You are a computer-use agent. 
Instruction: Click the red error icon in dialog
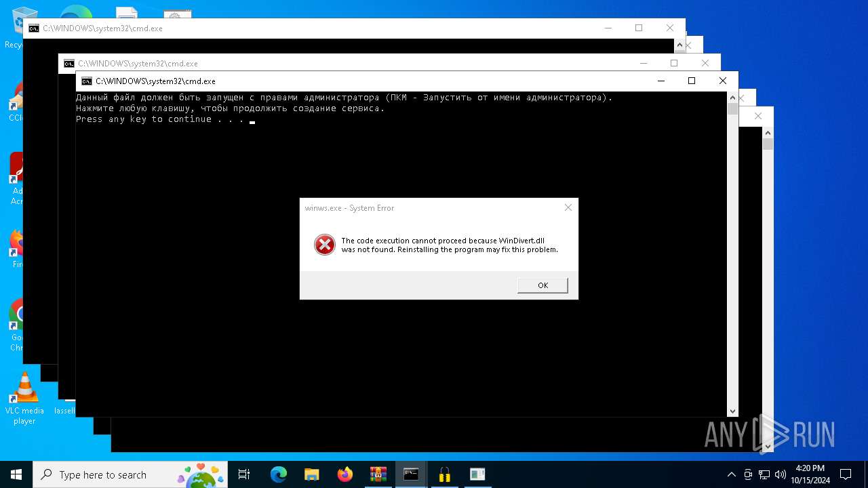325,245
